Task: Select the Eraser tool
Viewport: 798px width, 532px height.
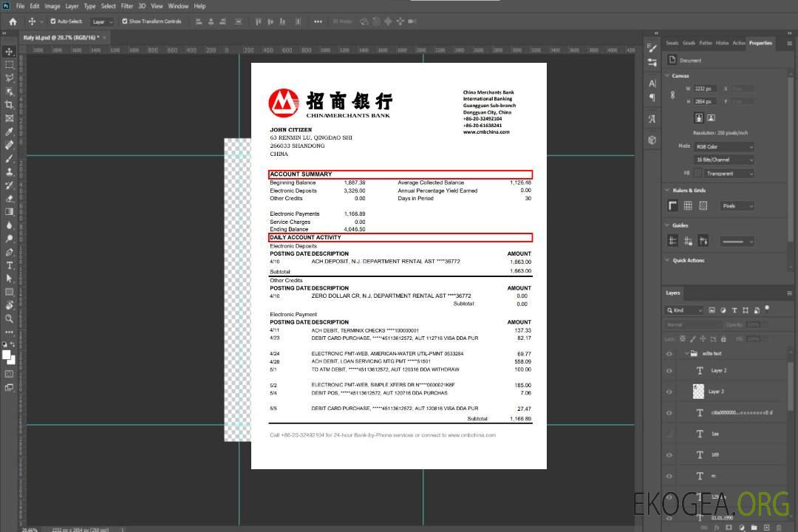Action: tap(9, 199)
